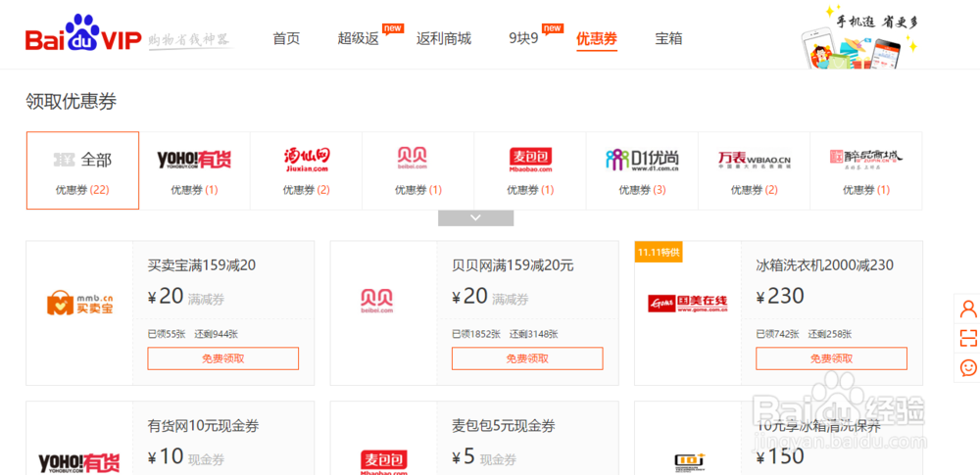
Task: Click the 优惠券 (3) count under D1优尚
Action: 642,190
